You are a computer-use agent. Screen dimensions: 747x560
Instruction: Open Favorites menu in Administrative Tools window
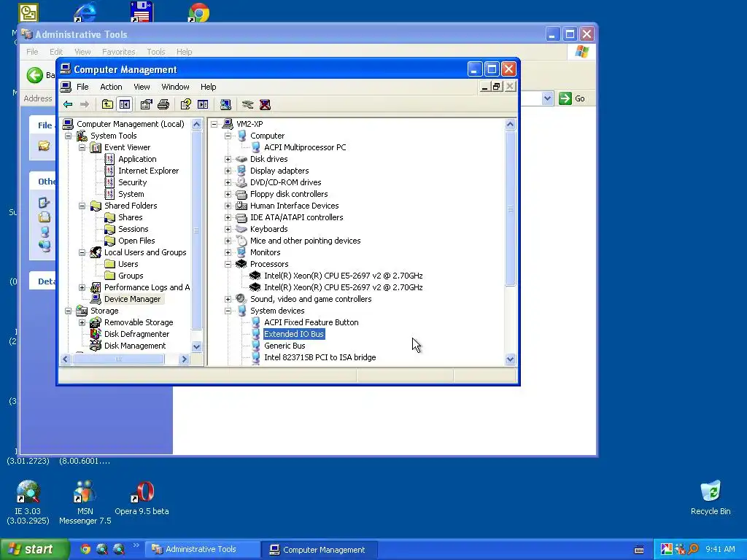pyautogui.click(x=119, y=52)
